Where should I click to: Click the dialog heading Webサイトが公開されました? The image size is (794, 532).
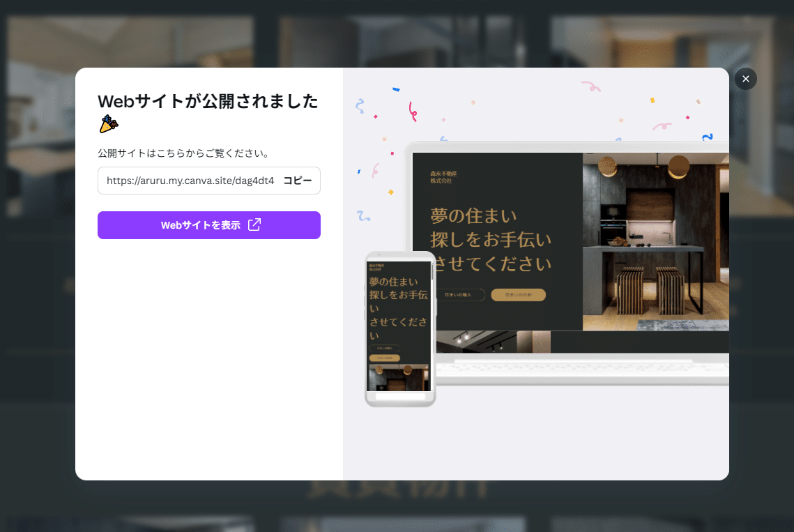(207, 101)
